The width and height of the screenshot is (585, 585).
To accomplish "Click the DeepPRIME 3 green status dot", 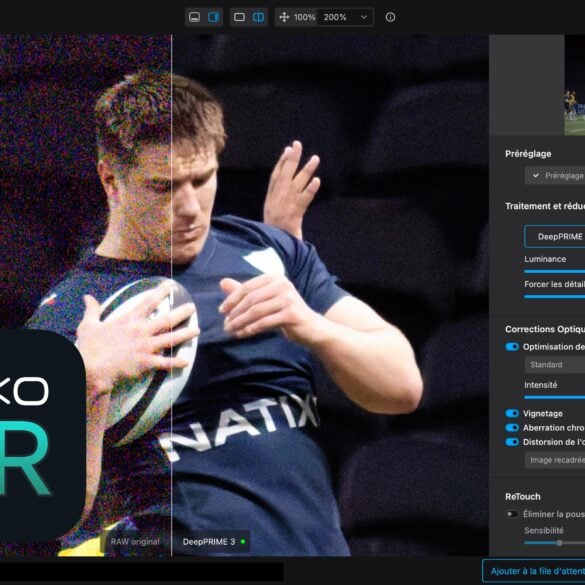I will click(x=243, y=541).
